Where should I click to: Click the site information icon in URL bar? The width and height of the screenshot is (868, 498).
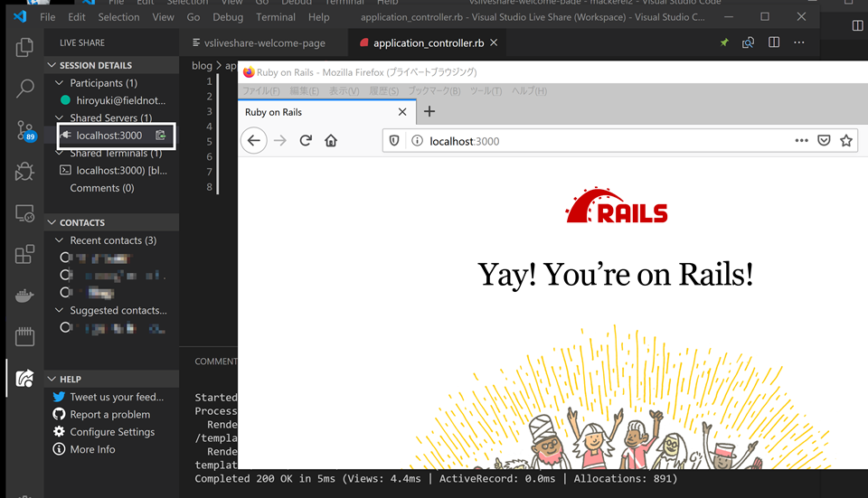pos(417,141)
